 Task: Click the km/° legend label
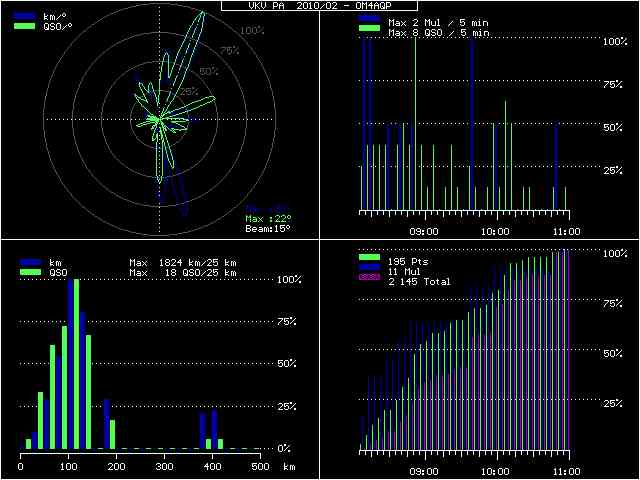[55, 17]
